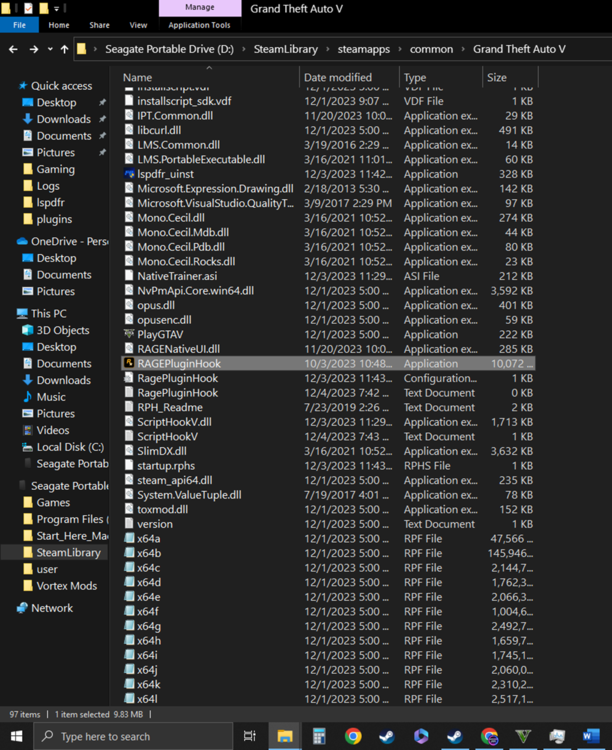The width and height of the screenshot is (612, 750).
Task: Launch Google Chrome from taskbar
Action: pyautogui.click(x=353, y=736)
